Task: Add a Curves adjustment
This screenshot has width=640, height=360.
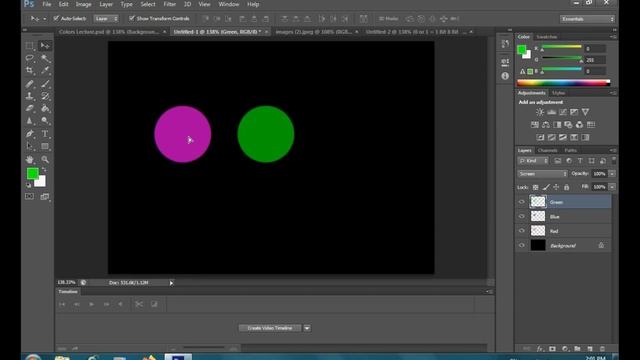Action: tap(563, 112)
